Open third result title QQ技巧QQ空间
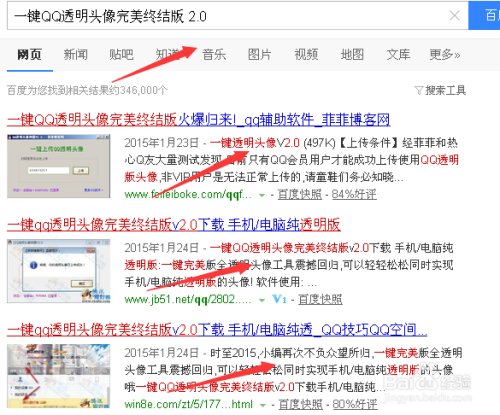Viewport: 500px width, 415px height. pos(217,330)
